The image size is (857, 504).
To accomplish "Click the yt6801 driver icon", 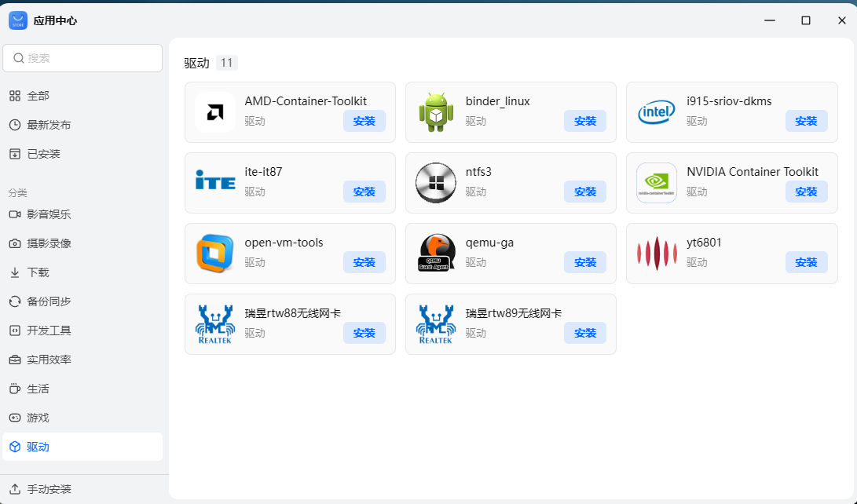I will click(x=657, y=254).
